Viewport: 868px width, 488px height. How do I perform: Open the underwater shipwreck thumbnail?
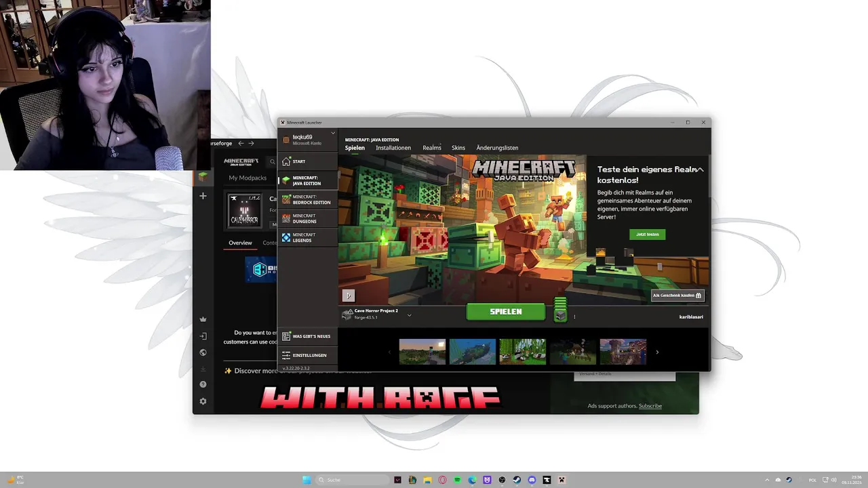click(473, 352)
